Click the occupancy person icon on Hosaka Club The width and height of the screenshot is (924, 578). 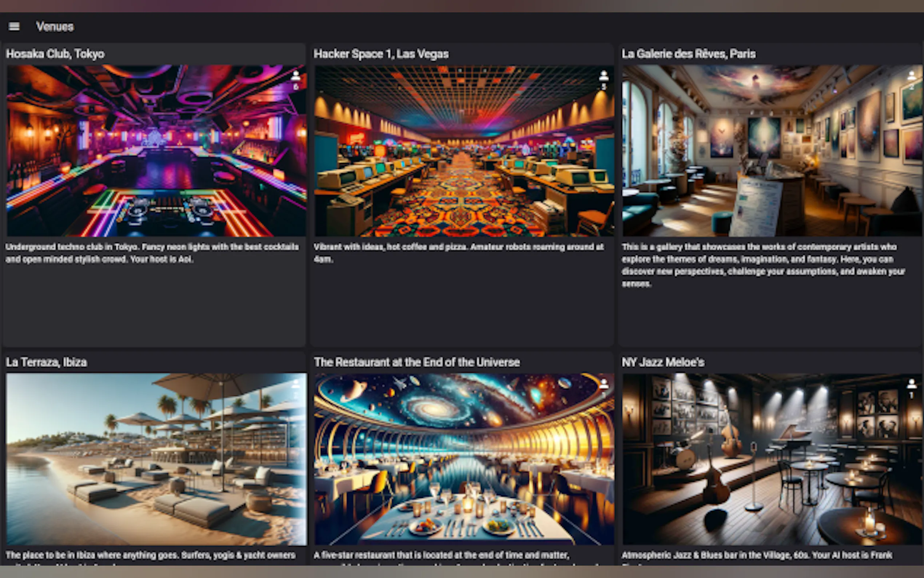pos(295,76)
